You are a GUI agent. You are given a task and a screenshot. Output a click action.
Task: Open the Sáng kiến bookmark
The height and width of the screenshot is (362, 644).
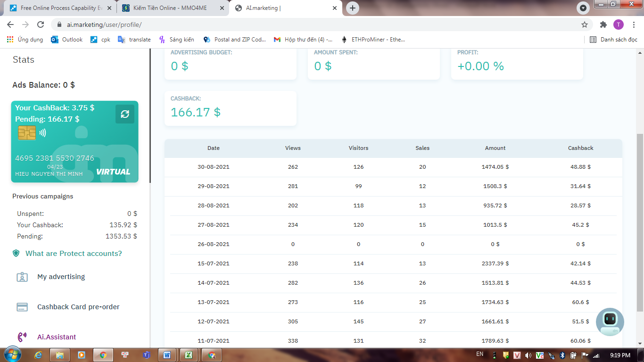click(x=177, y=40)
